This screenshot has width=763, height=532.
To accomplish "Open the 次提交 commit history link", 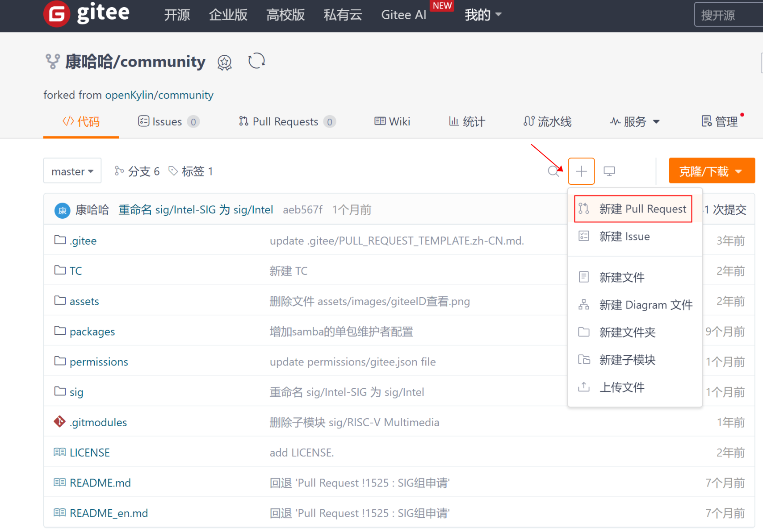I will 725,210.
